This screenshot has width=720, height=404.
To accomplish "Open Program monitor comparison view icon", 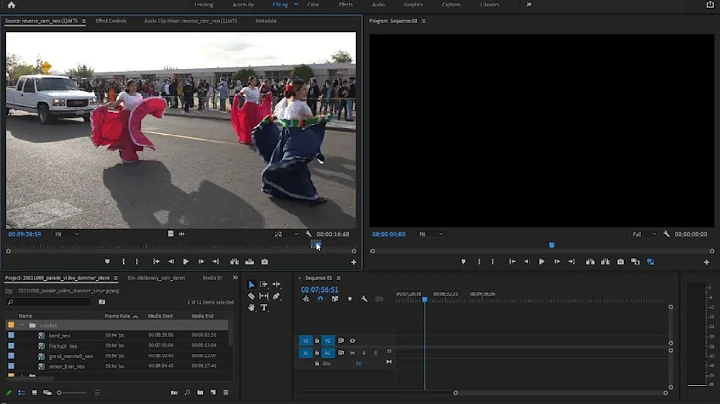I will pyautogui.click(x=636, y=262).
